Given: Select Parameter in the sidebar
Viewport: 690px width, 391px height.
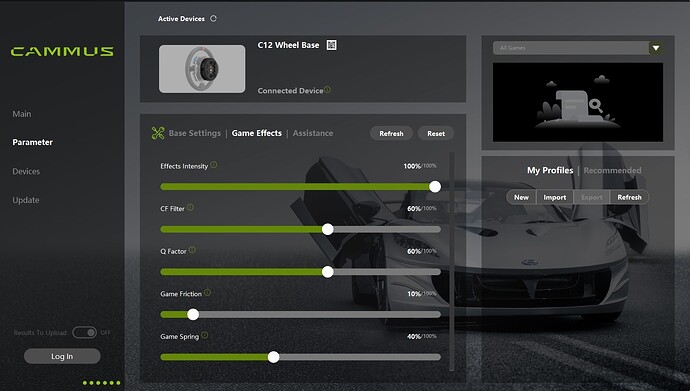Looking at the screenshot, I should (33, 142).
